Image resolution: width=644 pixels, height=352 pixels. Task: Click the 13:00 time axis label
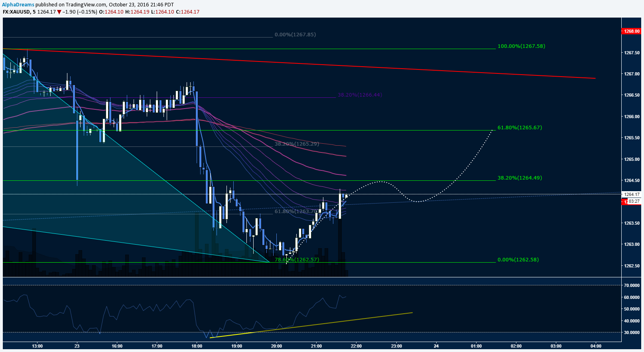(x=37, y=346)
